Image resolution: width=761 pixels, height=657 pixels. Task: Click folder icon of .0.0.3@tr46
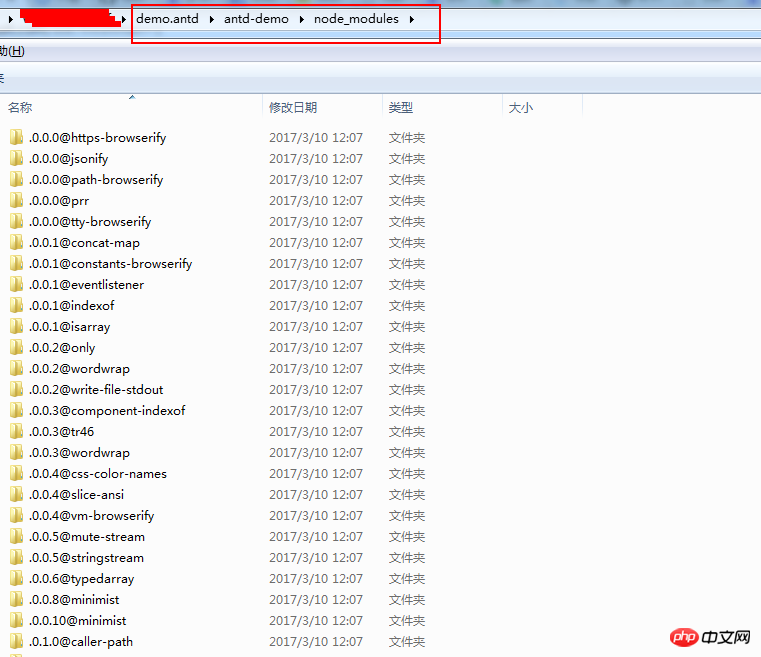point(16,431)
